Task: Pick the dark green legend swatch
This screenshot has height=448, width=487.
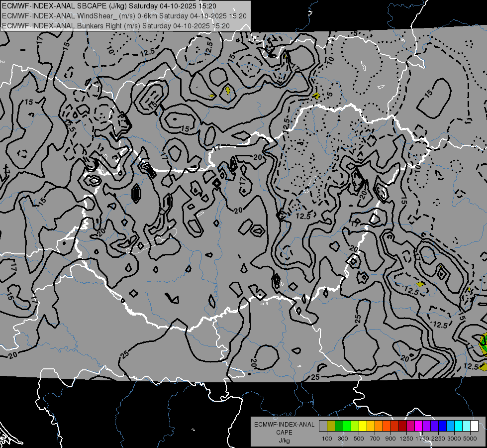Action: [x=339, y=426]
